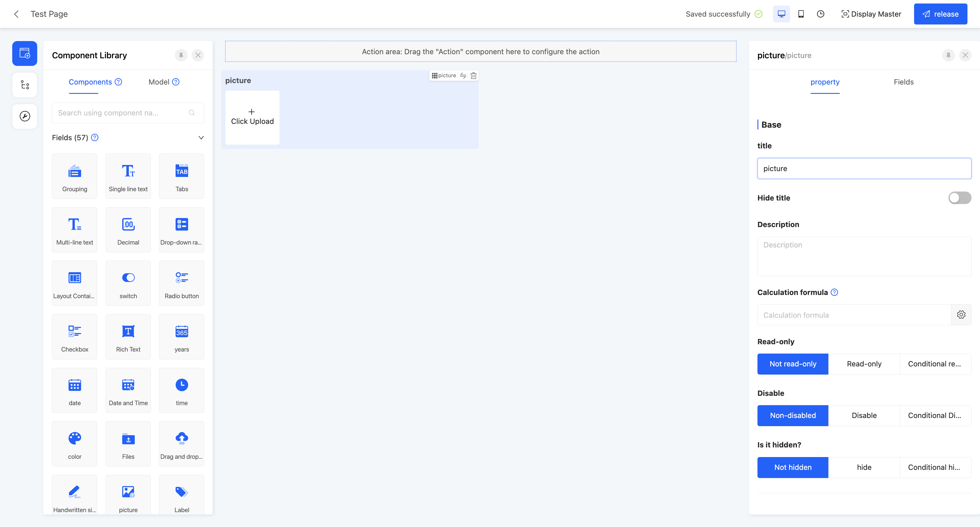Open the wrench settings sidebar icon
Screen dimensions: 980x527
tap(25, 116)
